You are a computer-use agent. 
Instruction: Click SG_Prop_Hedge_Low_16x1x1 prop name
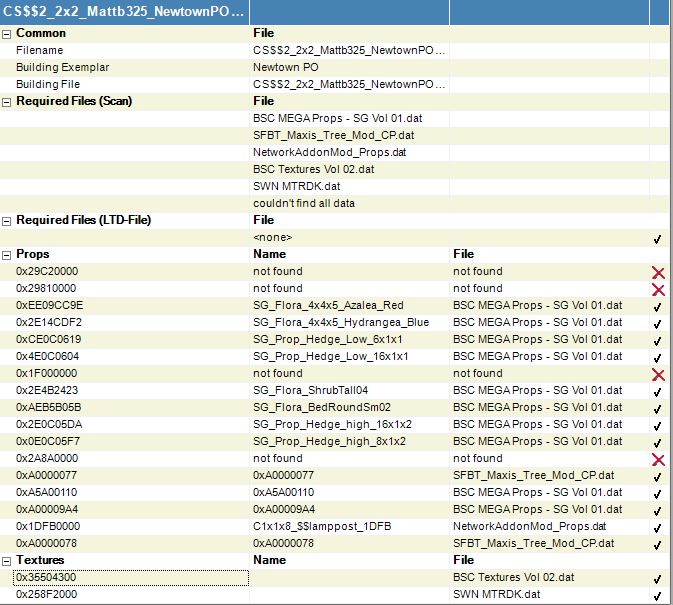tap(330, 356)
